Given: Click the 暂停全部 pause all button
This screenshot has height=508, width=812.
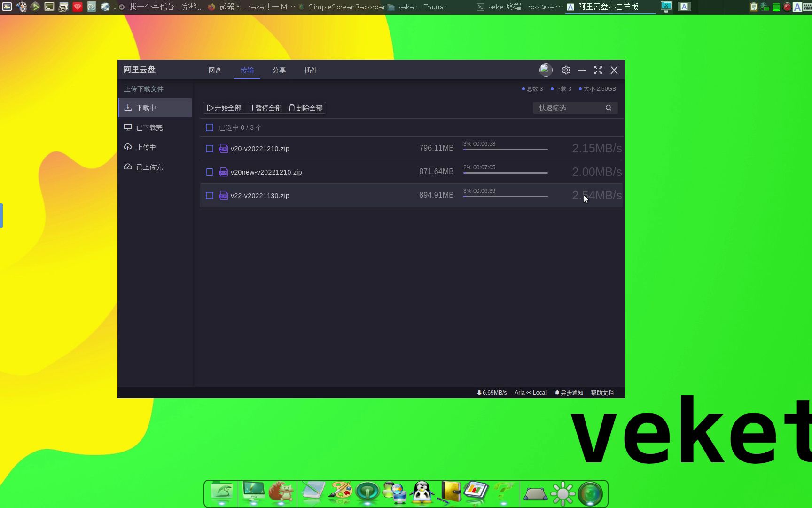Looking at the screenshot, I should pos(265,108).
